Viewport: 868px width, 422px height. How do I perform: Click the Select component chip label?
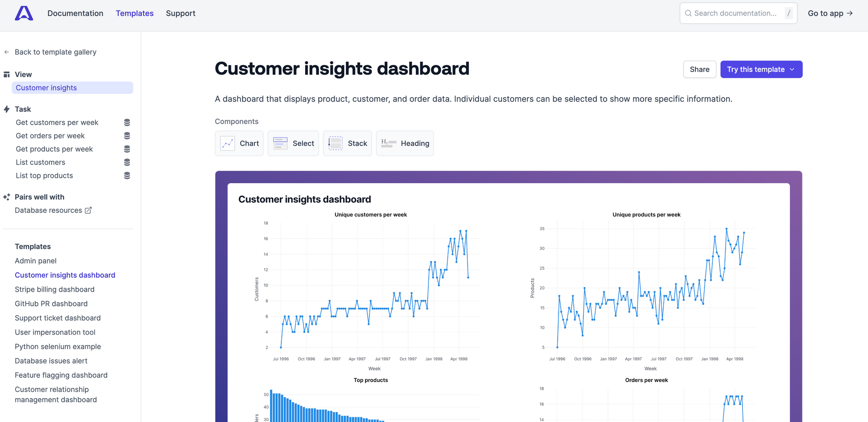pos(303,143)
